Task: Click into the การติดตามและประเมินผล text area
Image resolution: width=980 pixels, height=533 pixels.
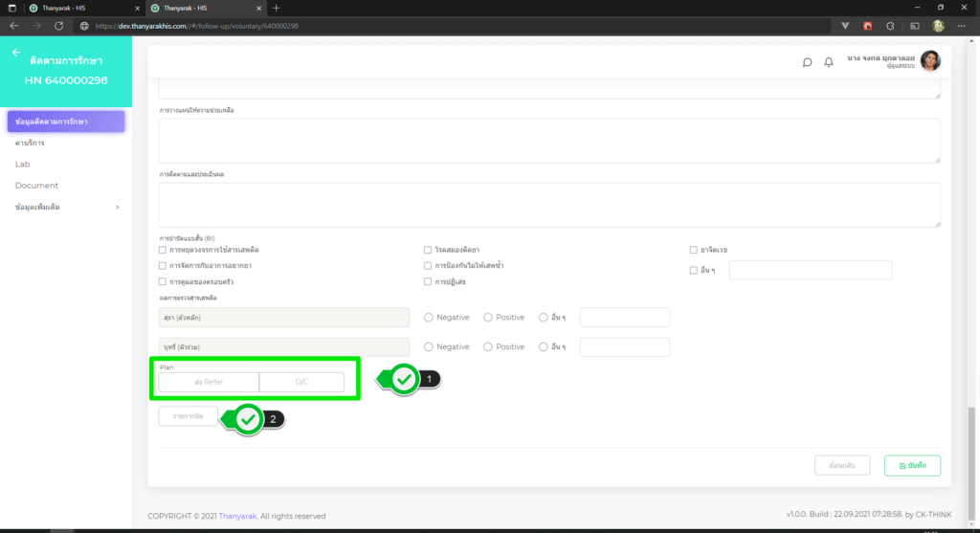Action: pos(548,205)
